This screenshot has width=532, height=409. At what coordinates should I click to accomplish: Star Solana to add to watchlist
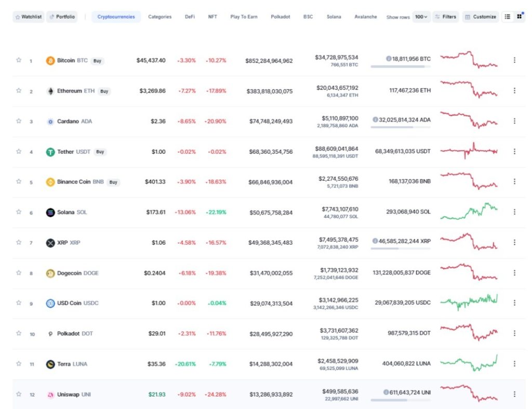[x=19, y=212]
